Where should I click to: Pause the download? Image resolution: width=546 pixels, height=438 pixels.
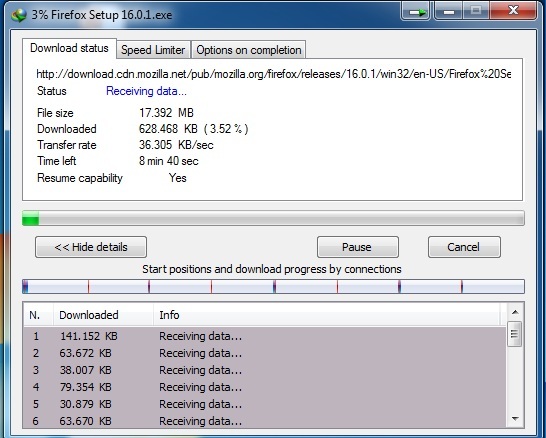358,247
